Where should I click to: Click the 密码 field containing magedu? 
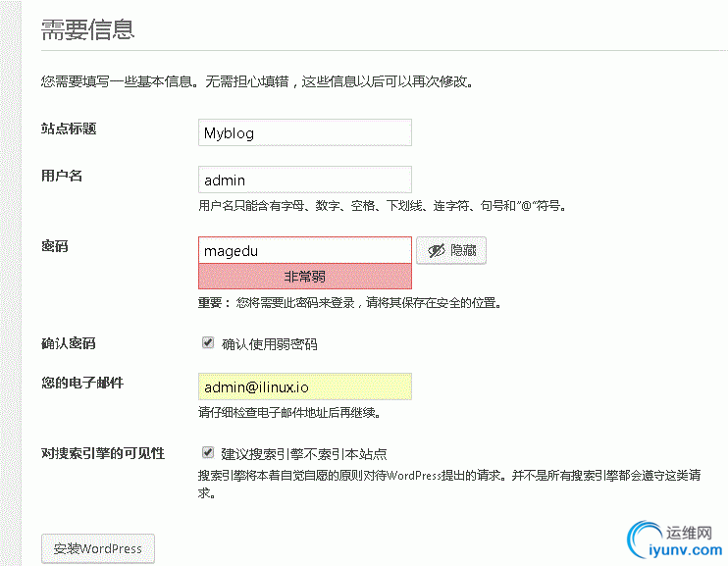coord(304,250)
